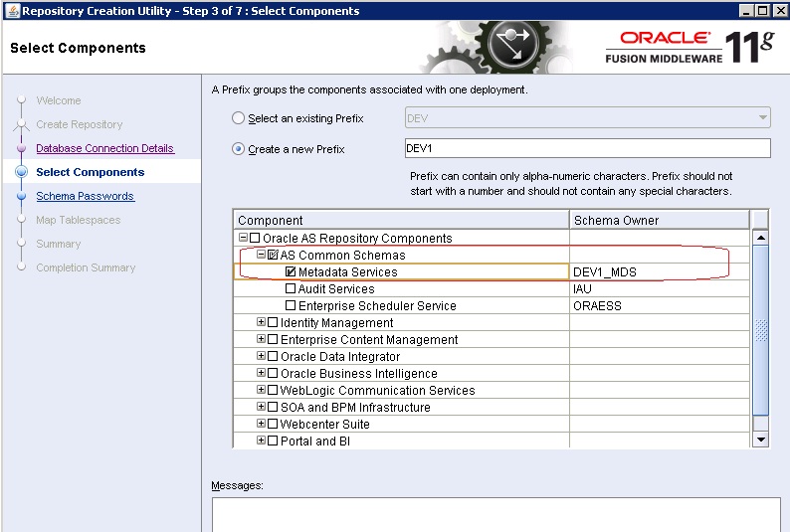Check the SOA and BPM Infrastructure checkbox
The image size is (790, 532).
pos(273,407)
